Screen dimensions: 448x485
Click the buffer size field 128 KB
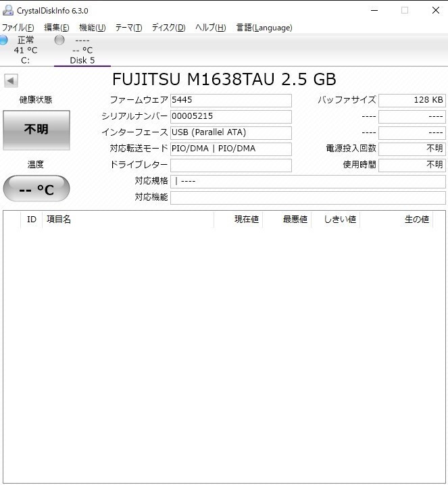click(x=412, y=100)
